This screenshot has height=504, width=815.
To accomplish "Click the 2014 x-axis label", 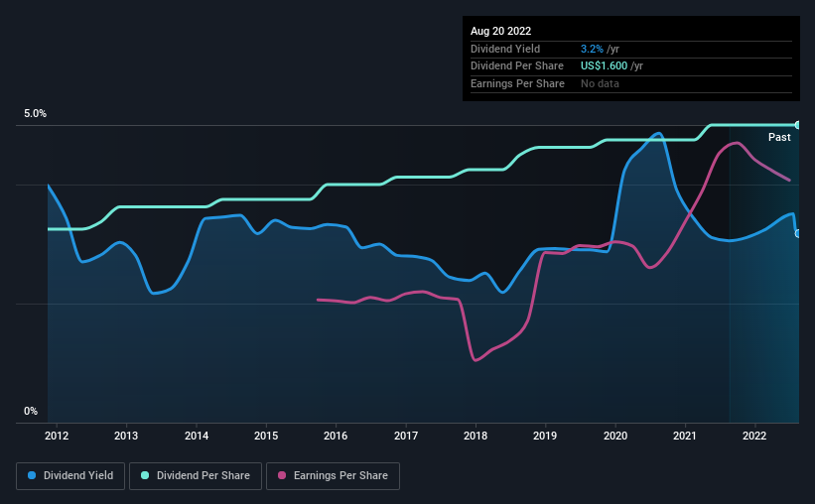I will click(197, 436).
